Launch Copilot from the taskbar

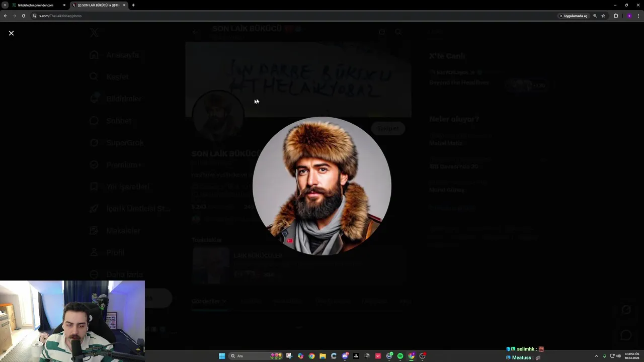[300, 356]
